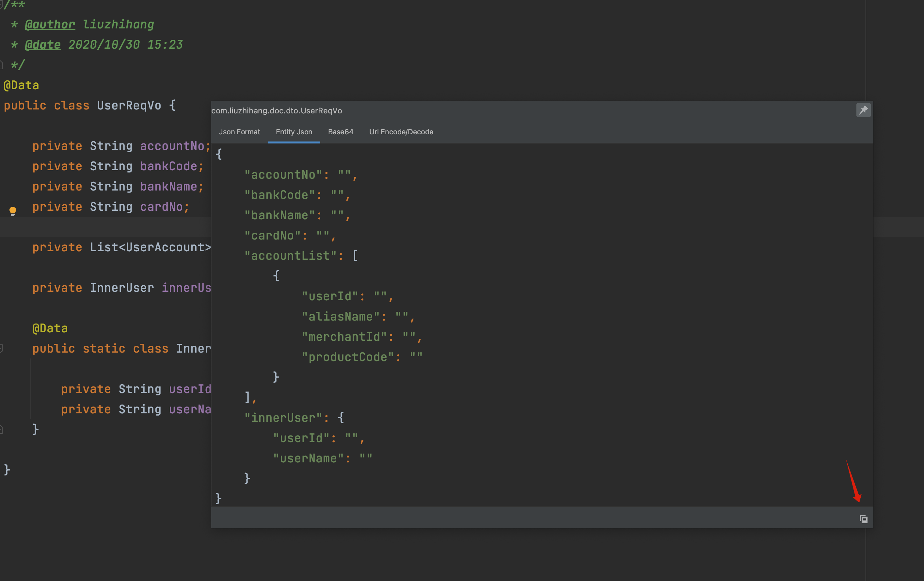This screenshot has width=924, height=581.
Task: Click the "bankCode" key in JSON popup
Action: point(279,195)
